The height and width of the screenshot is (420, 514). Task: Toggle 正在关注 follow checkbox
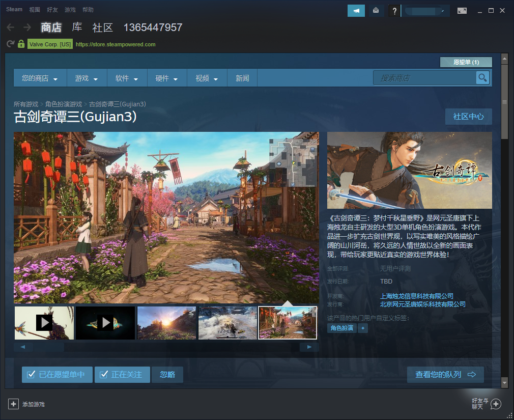click(x=122, y=374)
